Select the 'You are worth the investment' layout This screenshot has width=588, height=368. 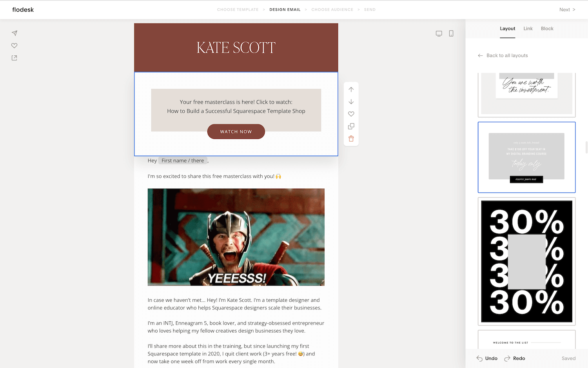click(x=526, y=94)
